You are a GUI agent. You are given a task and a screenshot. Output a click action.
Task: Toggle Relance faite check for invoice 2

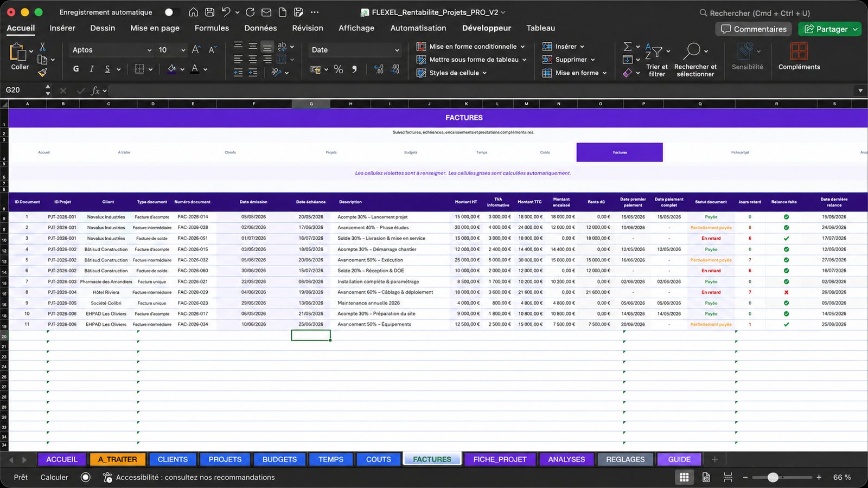[x=786, y=228]
